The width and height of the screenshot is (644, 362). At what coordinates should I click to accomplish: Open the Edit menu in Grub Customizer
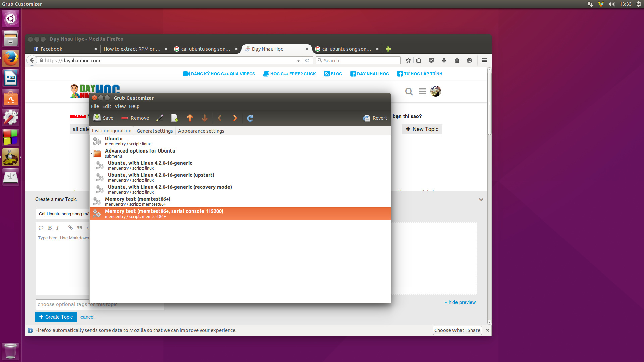(x=107, y=106)
